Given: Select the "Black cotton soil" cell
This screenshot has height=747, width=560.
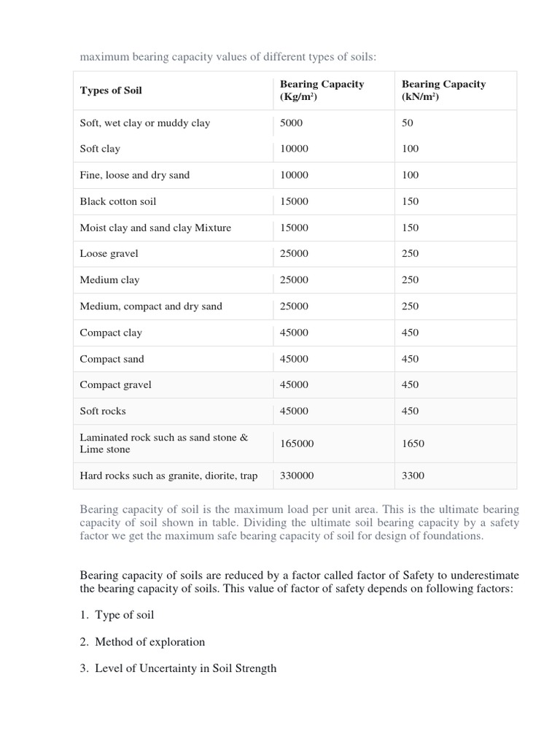Looking at the screenshot, I should tap(118, 201).
